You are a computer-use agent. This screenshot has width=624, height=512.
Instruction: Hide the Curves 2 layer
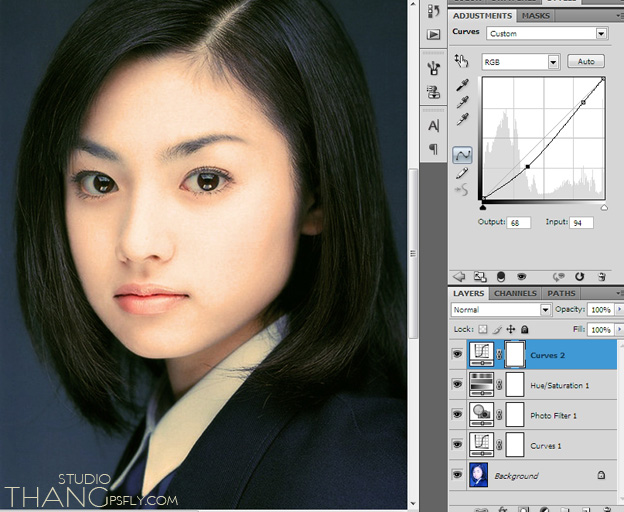pyautogui.click(x=457, y=354)
